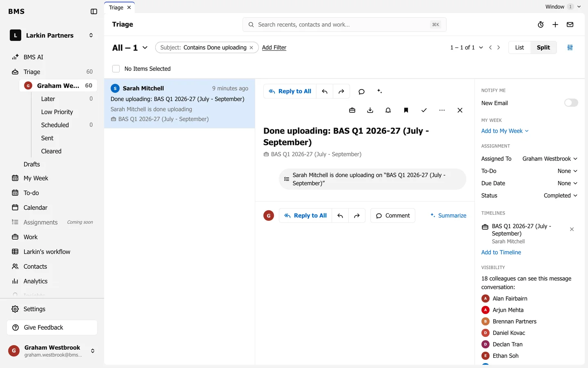Click the download icon in message toolbar

coord(370,110)
